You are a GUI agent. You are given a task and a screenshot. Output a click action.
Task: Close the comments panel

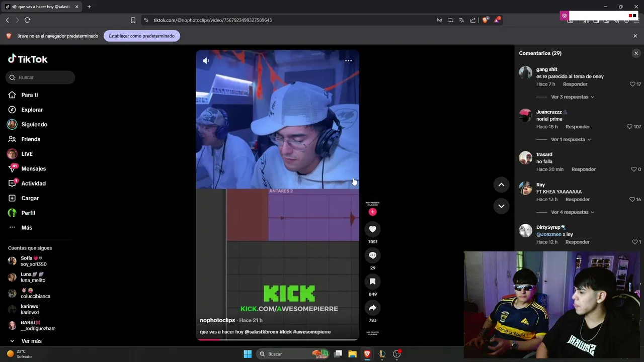point(636,53)
